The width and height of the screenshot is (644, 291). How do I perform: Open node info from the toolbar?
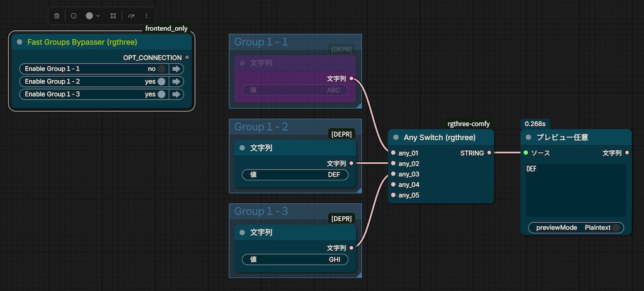(74, 16)
